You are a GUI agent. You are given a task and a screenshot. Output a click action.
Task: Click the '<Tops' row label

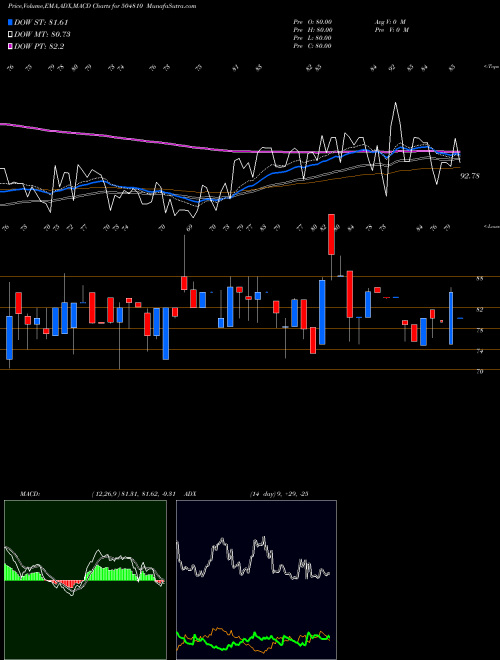[491, 67]
